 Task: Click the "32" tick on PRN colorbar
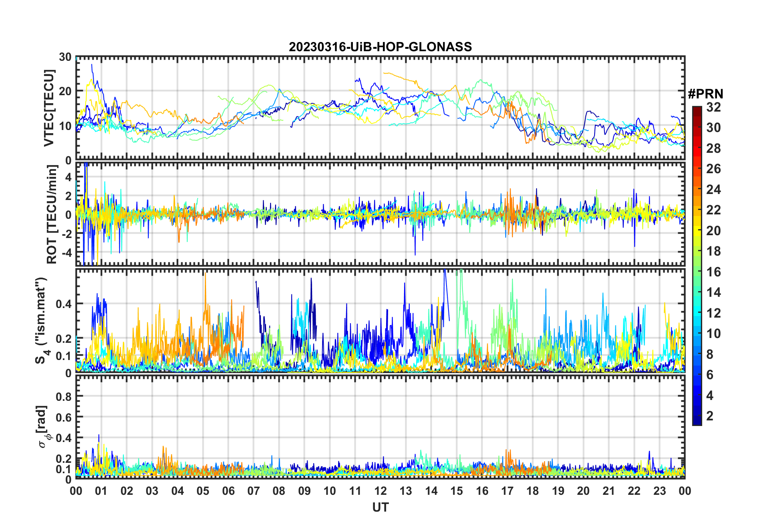click(713, 107)
